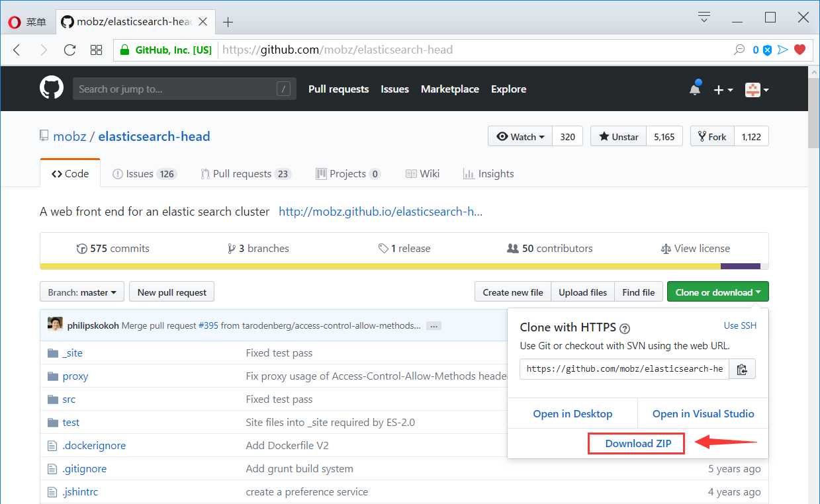Click Upload files button
The height and width of the screenshot is (504, 820).
tap(582, 292)
